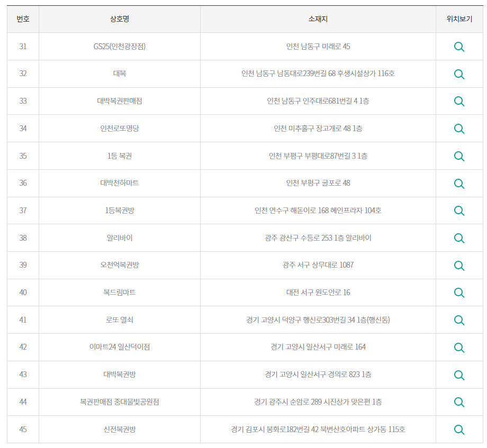This screenshot has height=448, width=487.
Task: View location of 대박복권판매점
Action: coord(459,102)
